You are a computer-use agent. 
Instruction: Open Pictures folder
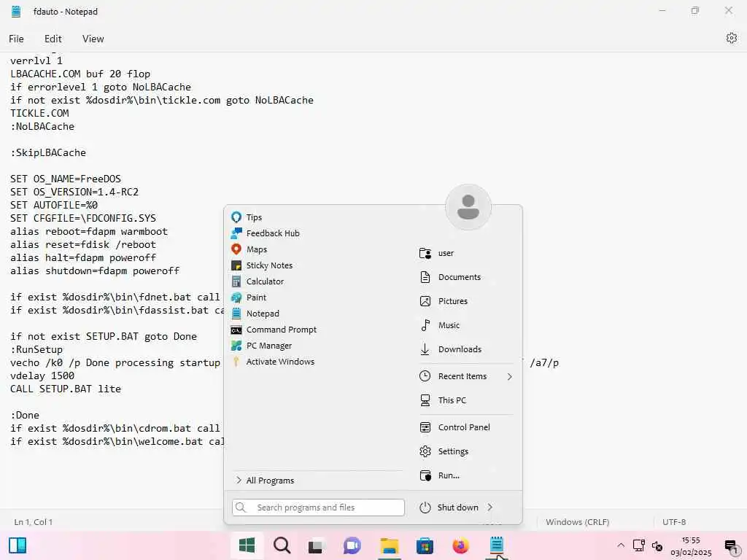point(444,301)
